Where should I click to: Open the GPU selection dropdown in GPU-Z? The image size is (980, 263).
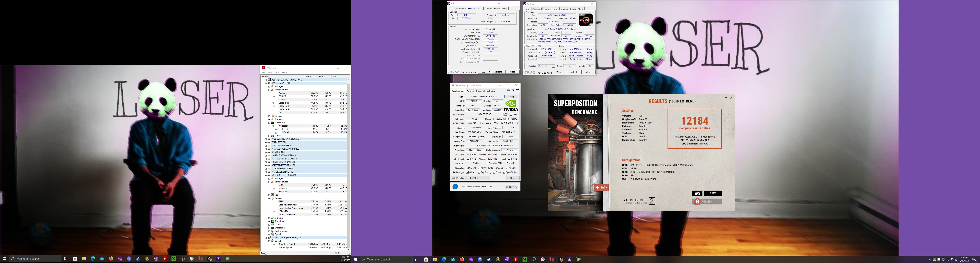click(x=471, y=178)
